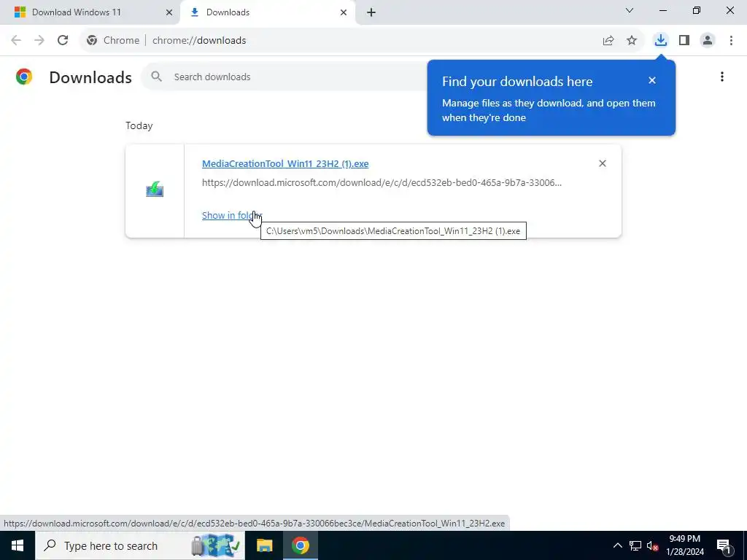Click the Chrome taskbar icon
747x560 pixels.
pyautogui.click(x=301, y=545)
